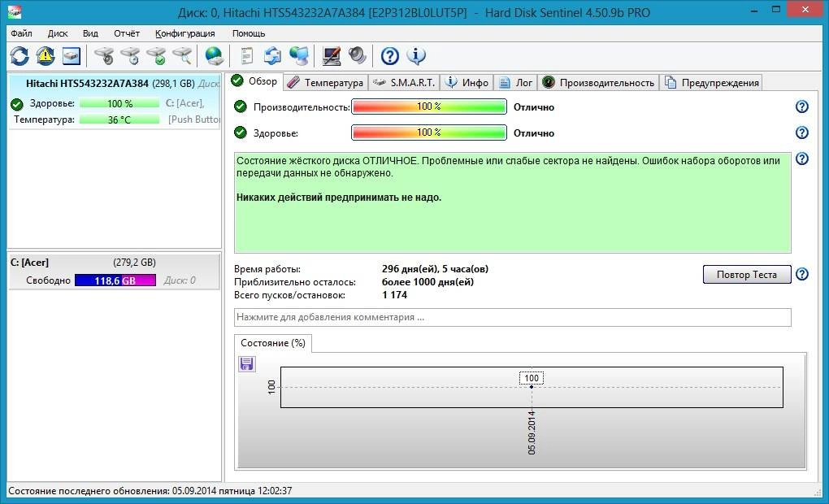Click the disk with clock test icon
Viewport: 829px width, 504px height.
pos(130,55)
